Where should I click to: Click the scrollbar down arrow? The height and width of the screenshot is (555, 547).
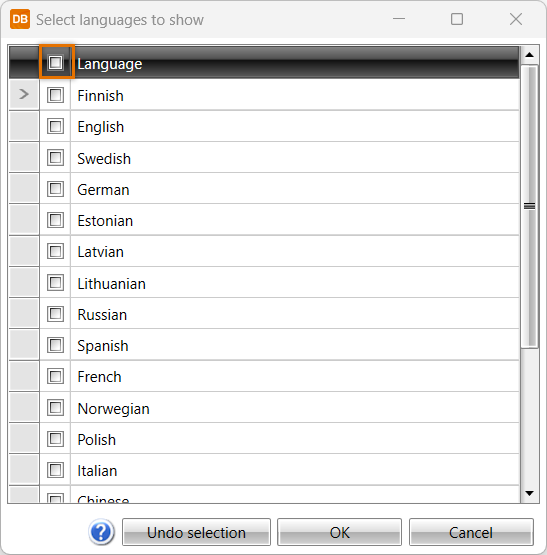[x=530, y=493]
